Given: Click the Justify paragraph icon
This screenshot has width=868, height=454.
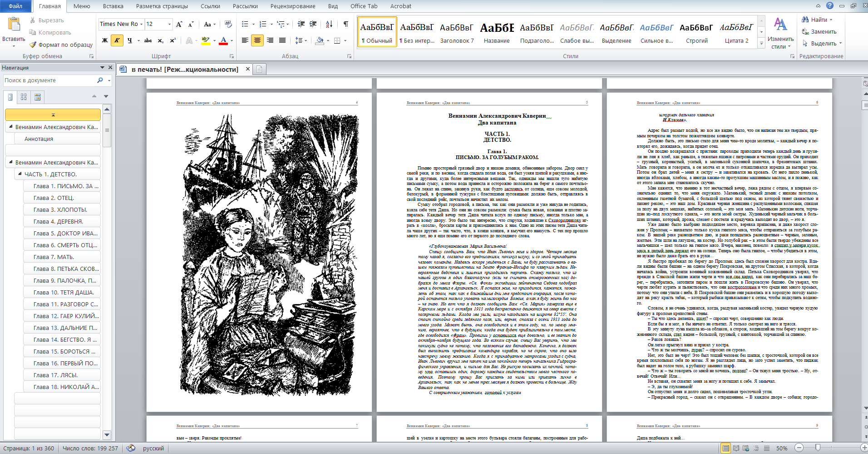Looking at the screenshot, I should [282, 40].
